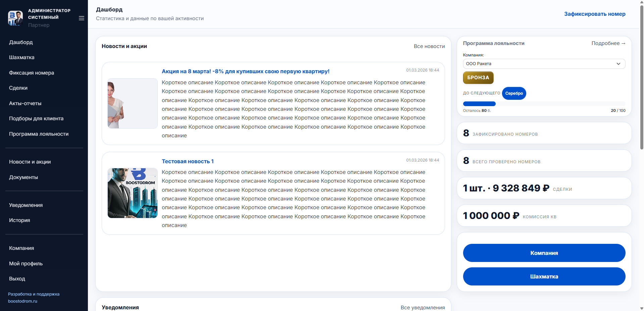
Task: Click the Зафиксировать номер link
Action: [594, 14]
